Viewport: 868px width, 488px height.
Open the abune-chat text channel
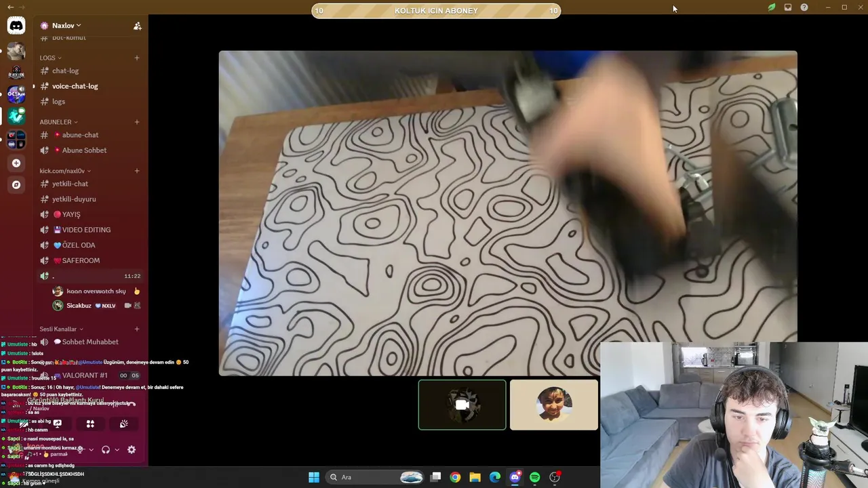coord(90,135)
